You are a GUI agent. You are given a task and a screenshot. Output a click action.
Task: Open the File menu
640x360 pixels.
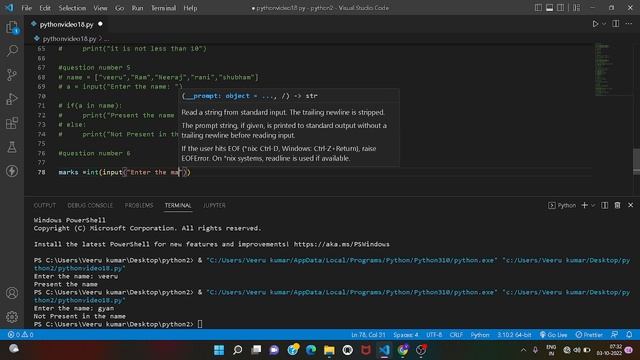[27, 8]
